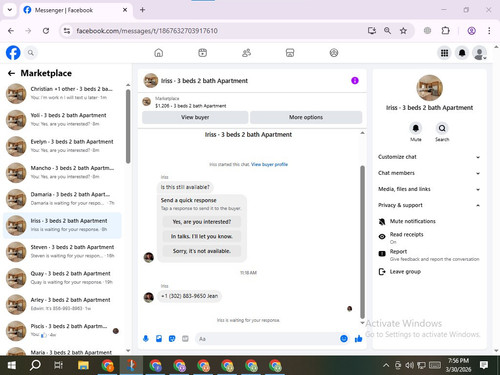Open the Yoli apartment conversation

coord(63,120)
